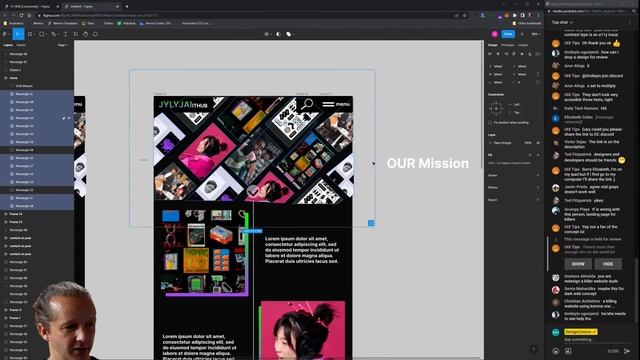Screen dimensions: 640x360
Task: Click the constraints widget box
Action: coord(496,109)
